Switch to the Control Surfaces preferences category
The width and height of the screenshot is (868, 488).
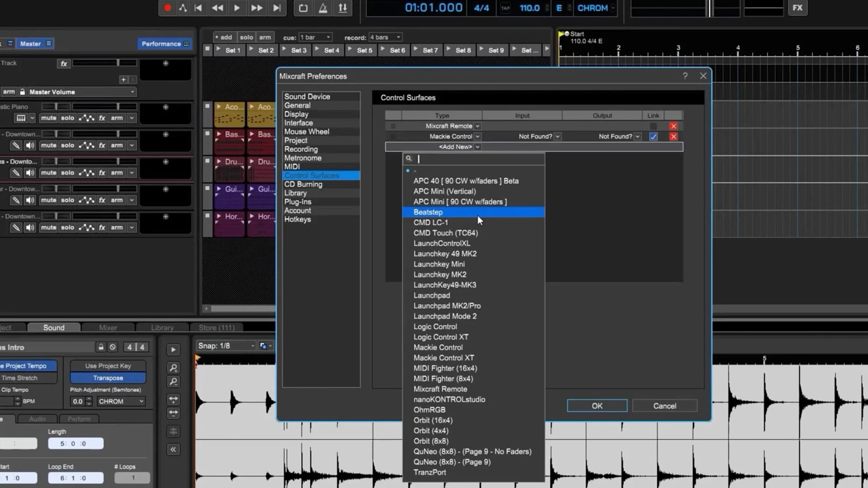click(311, 175)
